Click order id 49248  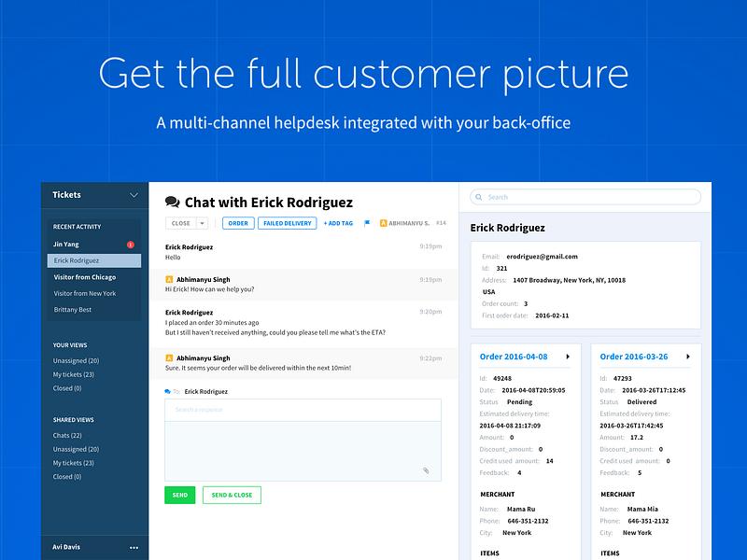[x=502, y=379]
